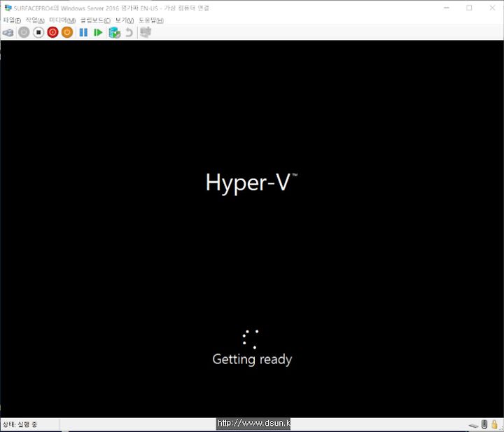This screenshot has width=504, height=432.
Task: Open the 클립보드(C) menu
Action: click(95, 20)
